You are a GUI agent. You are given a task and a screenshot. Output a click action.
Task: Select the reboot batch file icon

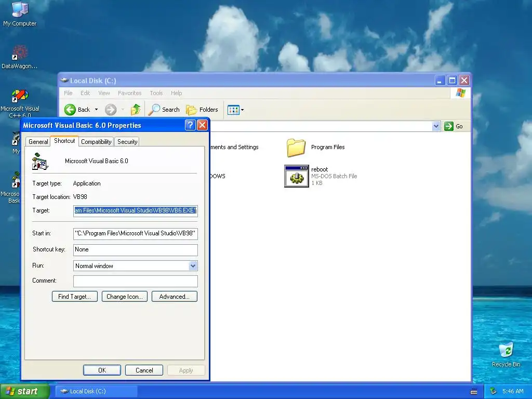(x=297, y=176)
